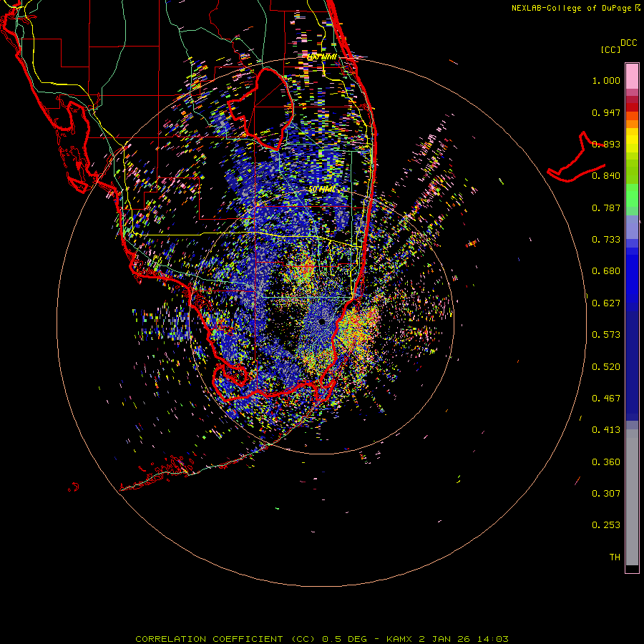Click the 0.573 colorbar value

point(606,335)
